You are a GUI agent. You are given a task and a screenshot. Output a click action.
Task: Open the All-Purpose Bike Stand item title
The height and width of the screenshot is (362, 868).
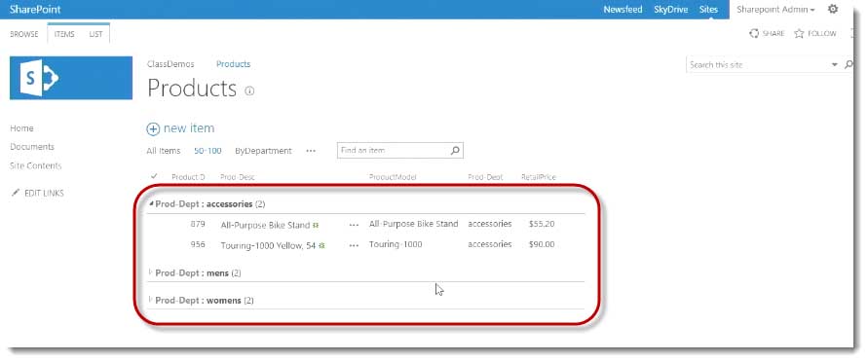[265, 225]
